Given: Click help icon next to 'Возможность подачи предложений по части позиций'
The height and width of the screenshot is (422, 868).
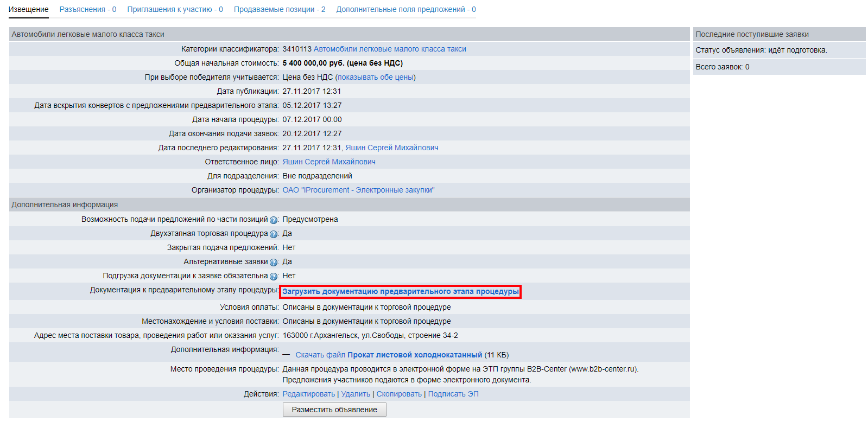Looking at the screenshot, I should (x=274, y=220).
